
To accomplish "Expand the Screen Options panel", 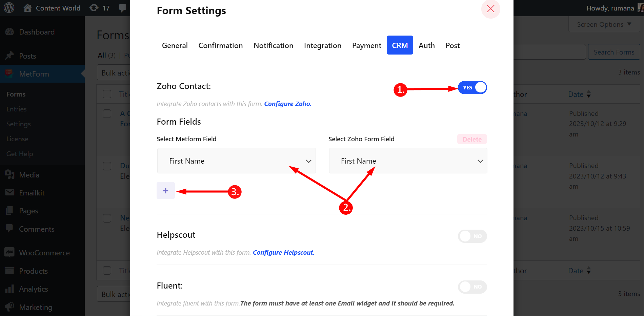I will (x=604, y=24).
